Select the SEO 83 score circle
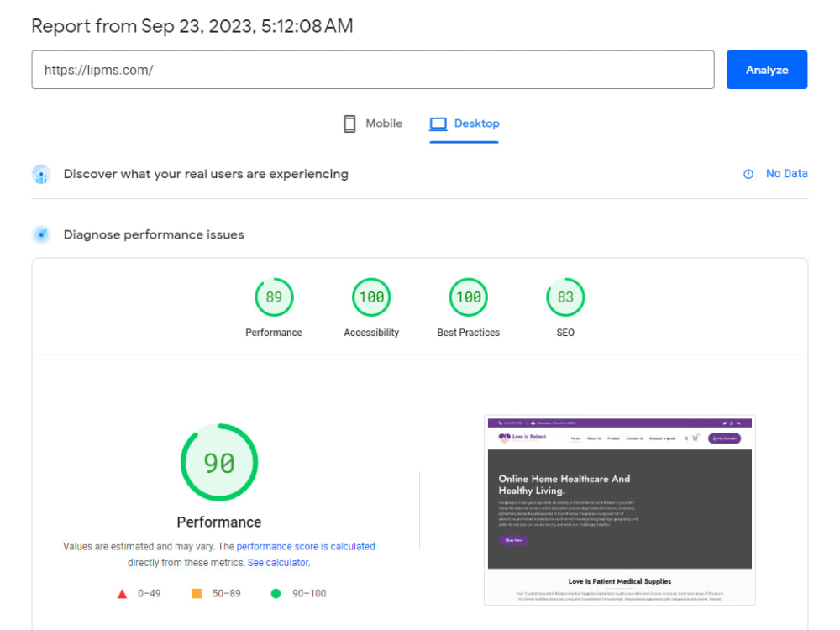Image resolution: width=840 pixels, height=630 pixels. tap(564, 297)
